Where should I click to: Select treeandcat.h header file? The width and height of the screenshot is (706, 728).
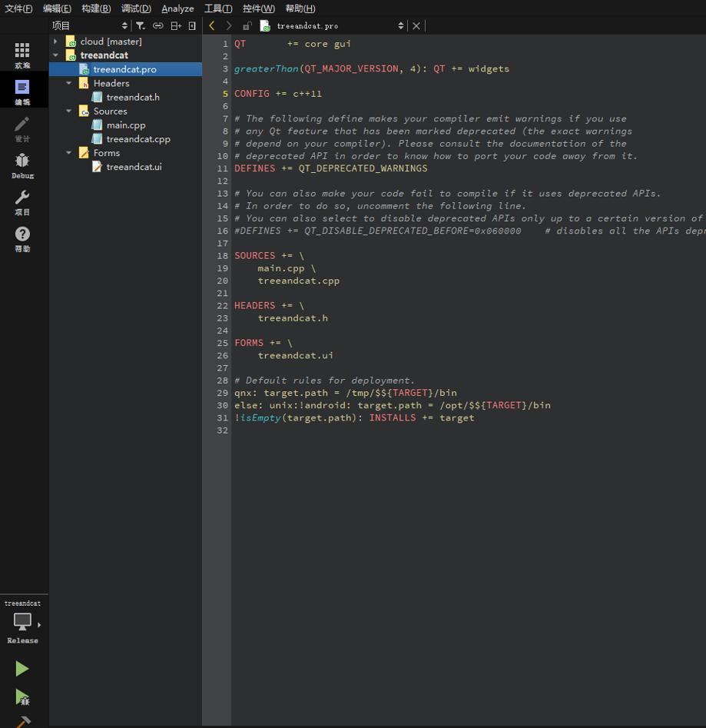coord(133,97)
